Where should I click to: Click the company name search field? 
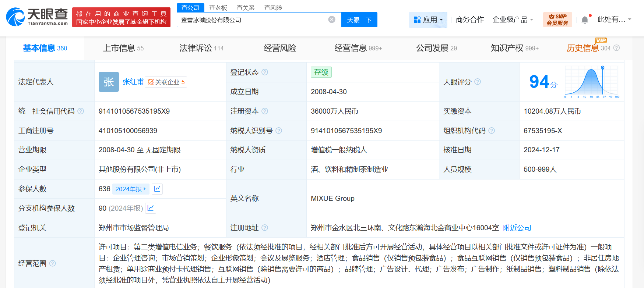(252, 20)
